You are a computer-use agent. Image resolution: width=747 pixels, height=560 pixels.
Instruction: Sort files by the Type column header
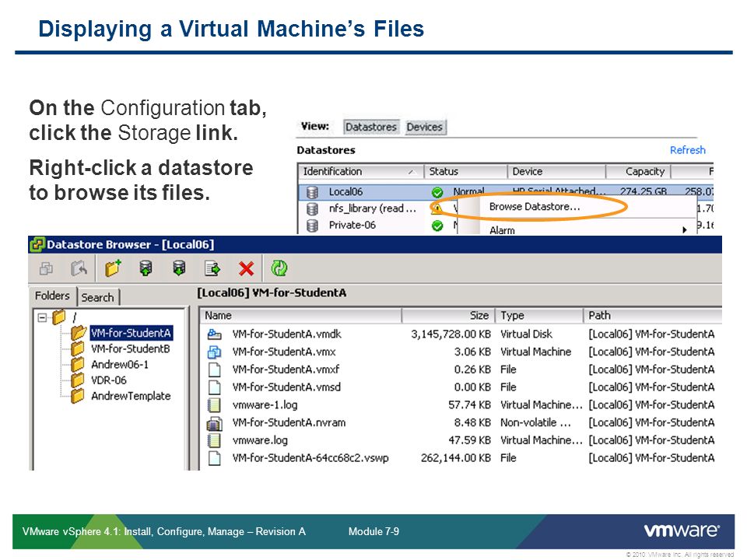[x=539, y=316]
